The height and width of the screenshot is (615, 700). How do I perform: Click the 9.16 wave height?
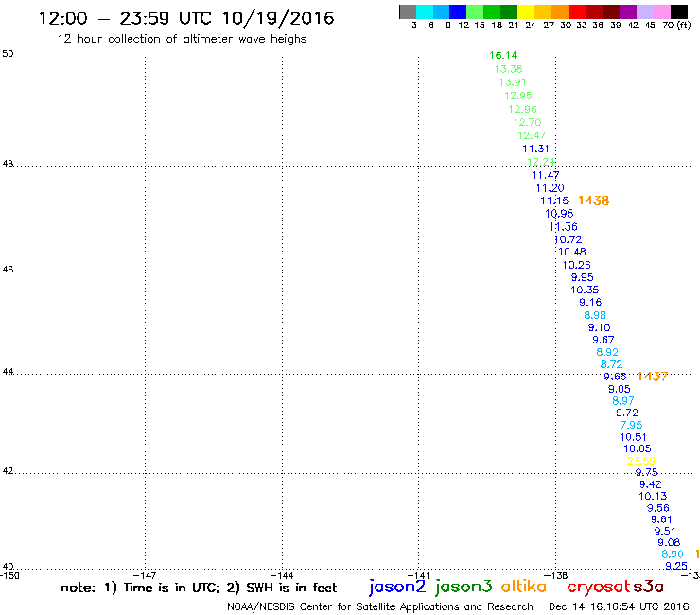tap(590, 303)
